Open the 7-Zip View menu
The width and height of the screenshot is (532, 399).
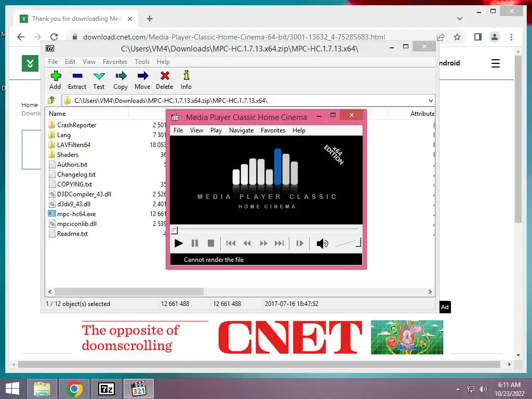(89, 62)
